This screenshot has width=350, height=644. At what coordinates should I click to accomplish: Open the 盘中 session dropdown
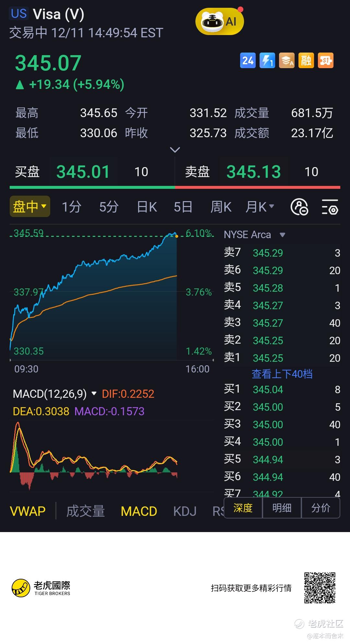tap(30, 206)
